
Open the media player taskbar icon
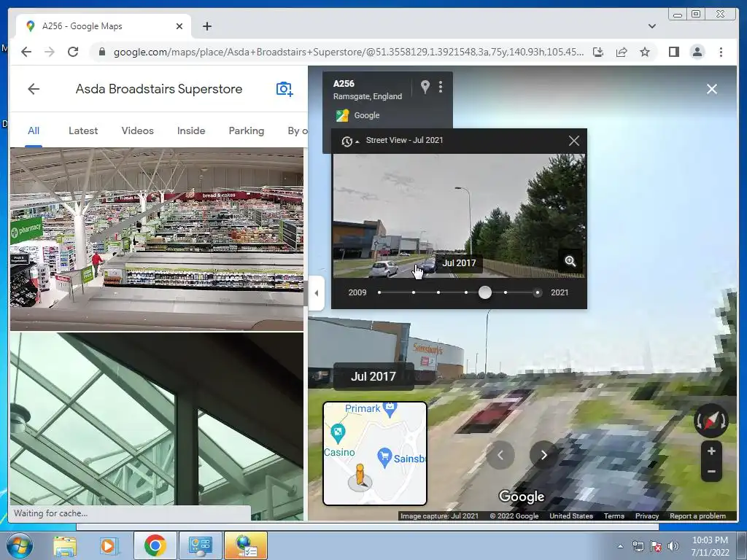pos(109,546)
